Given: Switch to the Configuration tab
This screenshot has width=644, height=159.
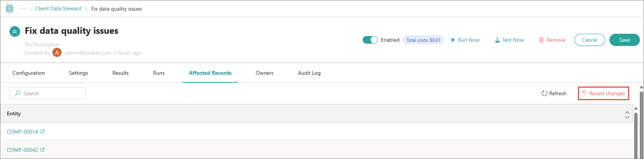Looking at the screenshot, I should (x=28, y=73).
